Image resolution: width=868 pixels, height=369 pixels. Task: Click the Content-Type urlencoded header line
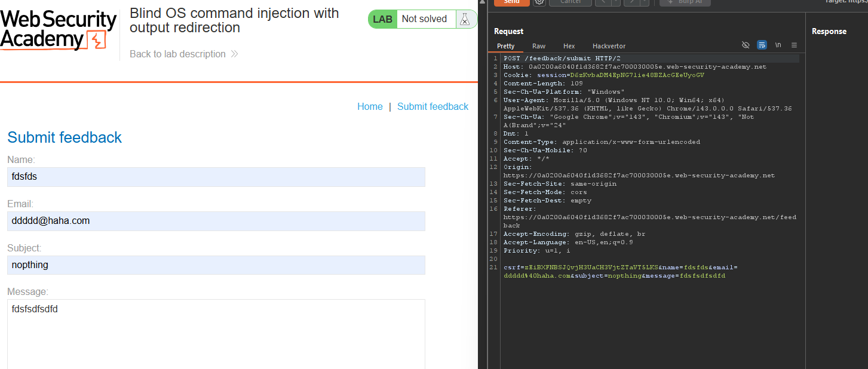tap(602, 142)
